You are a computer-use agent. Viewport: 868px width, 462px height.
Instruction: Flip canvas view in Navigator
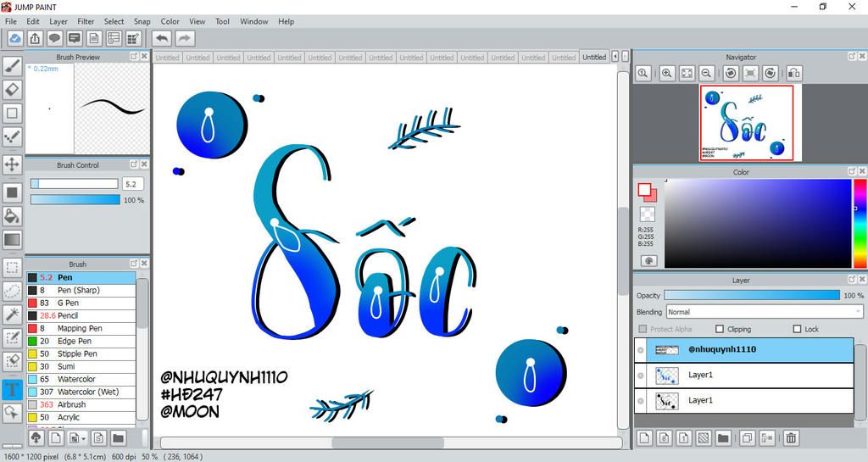coord(793,73)
